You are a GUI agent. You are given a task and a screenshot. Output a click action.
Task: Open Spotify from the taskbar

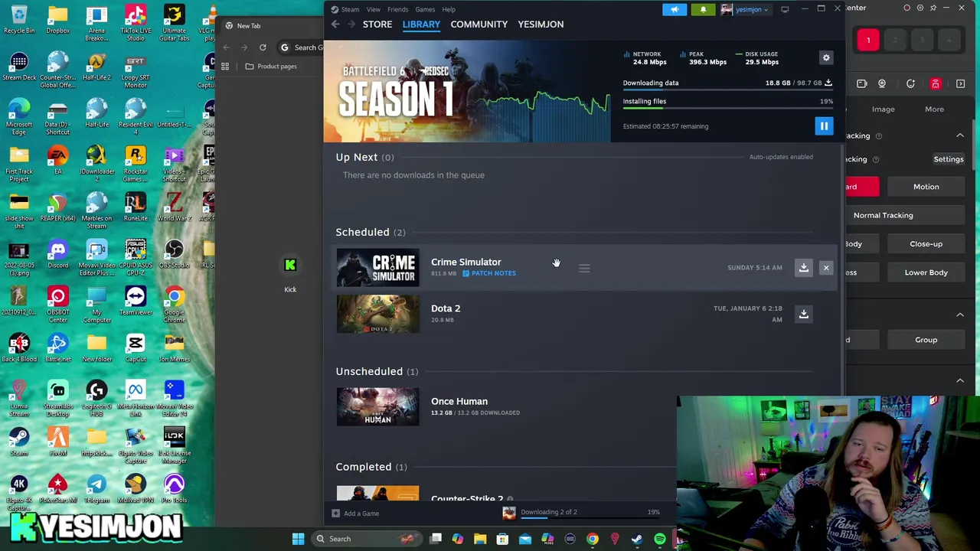coord(659,539)
